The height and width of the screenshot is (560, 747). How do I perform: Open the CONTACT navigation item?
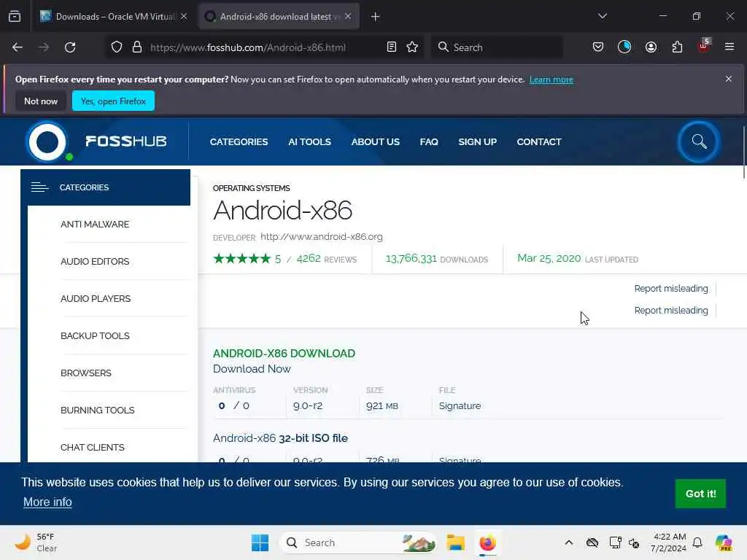(x=539, y=142)
